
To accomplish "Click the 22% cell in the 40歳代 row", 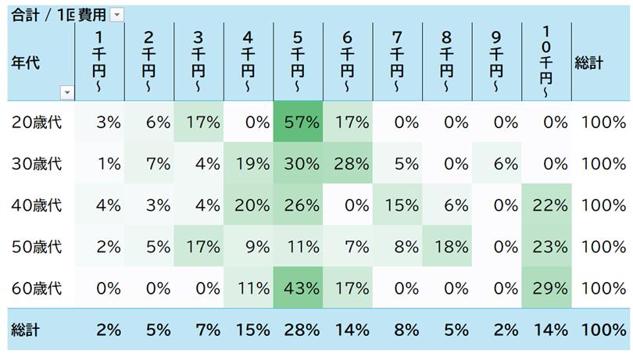I will pyautogui.click(x=546, y=205).
